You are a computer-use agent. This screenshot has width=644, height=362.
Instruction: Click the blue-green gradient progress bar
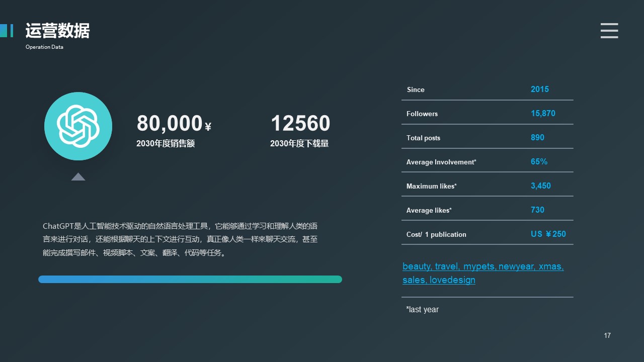pos(190,279)
